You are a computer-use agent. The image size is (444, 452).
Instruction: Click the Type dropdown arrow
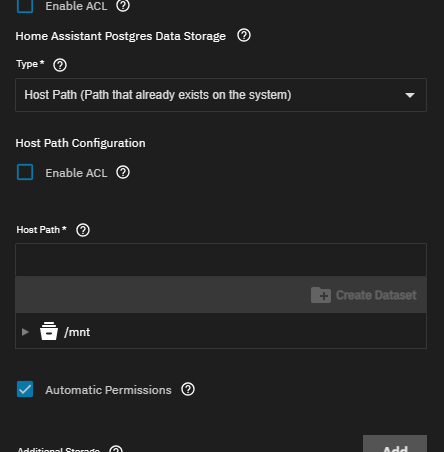[x=410, y=95]
